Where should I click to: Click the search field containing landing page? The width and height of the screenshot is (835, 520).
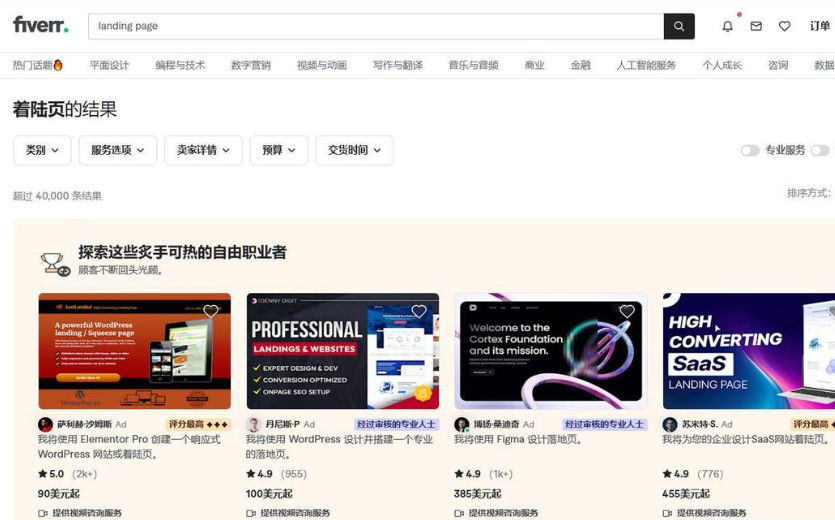point(376,26)
